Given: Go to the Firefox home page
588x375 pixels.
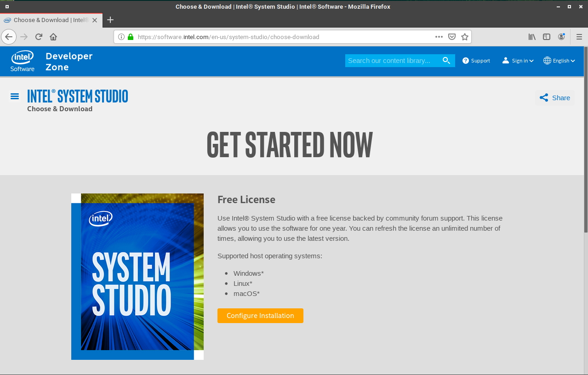Looking at the screenshot, I should pyautogui.click(x=53, y=37).
